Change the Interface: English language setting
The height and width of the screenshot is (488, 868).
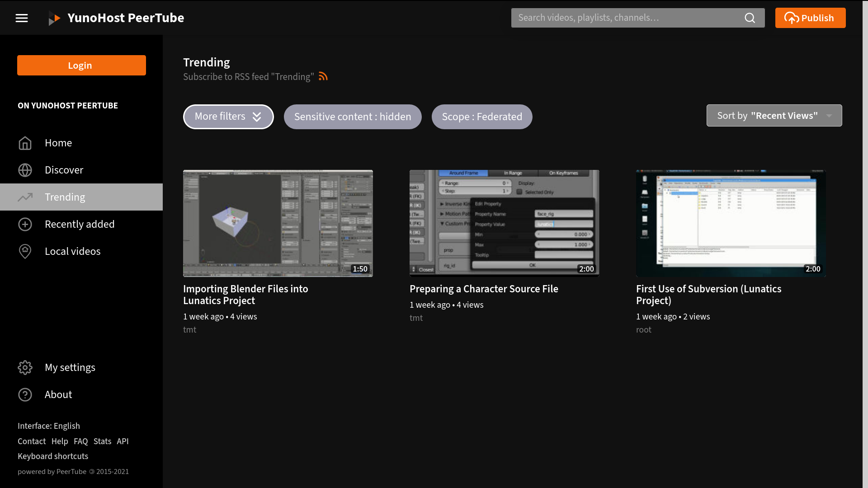click(49, 426)
